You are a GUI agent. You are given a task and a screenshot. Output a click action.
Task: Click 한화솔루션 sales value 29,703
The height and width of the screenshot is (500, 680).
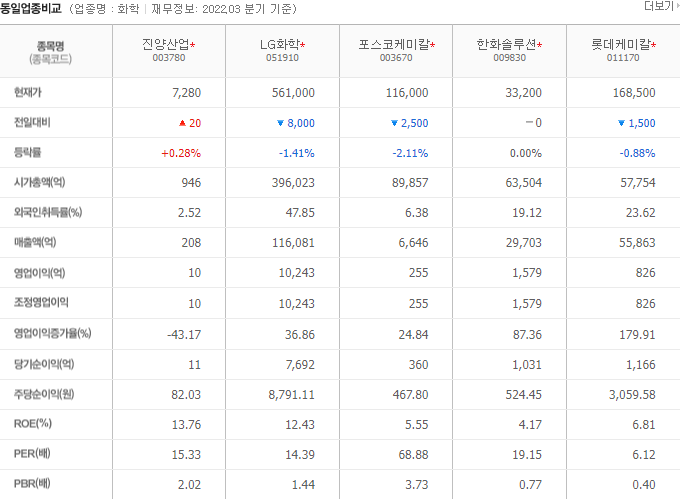pos(524,242)
